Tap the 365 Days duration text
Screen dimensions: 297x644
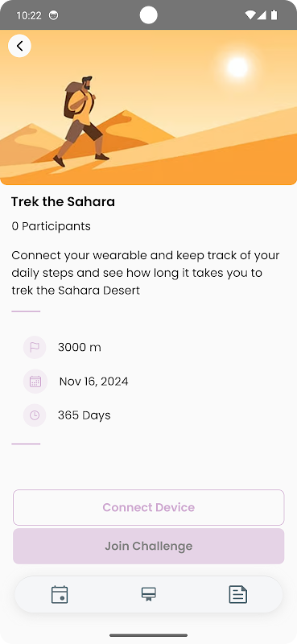point(85,415)
